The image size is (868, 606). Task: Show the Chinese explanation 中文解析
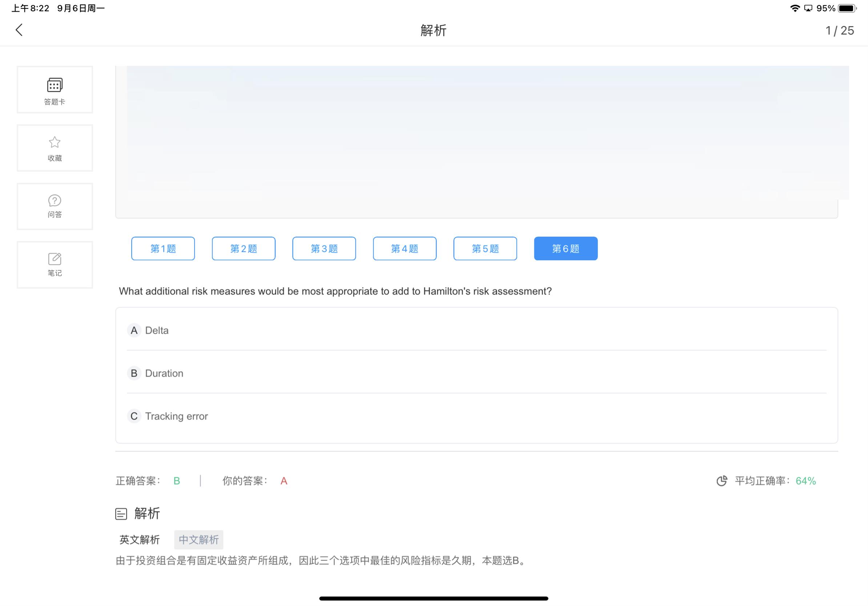point(198,540)
